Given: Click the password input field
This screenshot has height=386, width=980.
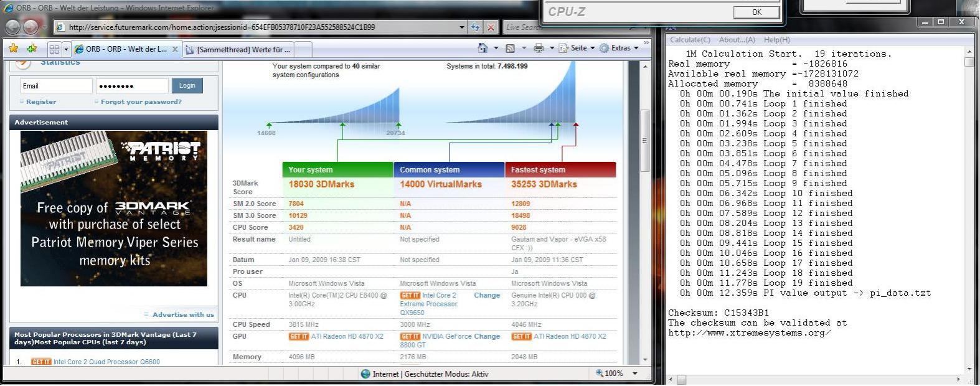Looking at the screenshot, I should (x=132, y=86).
